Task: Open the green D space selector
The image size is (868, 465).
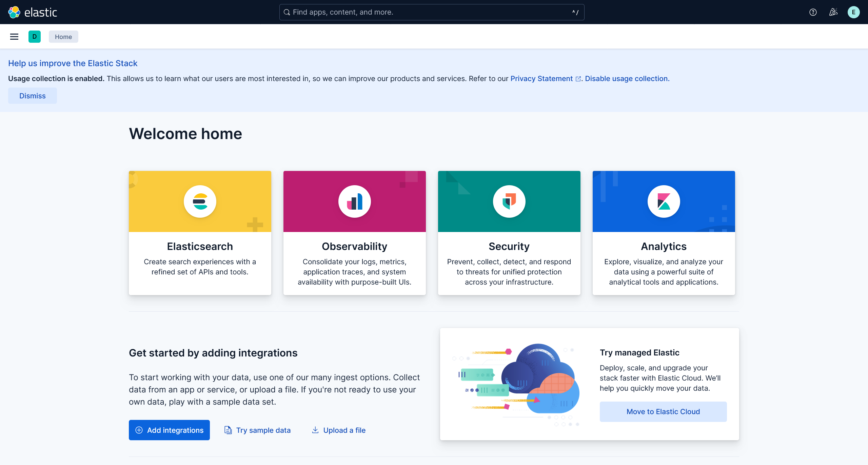Action: (35, 37)
